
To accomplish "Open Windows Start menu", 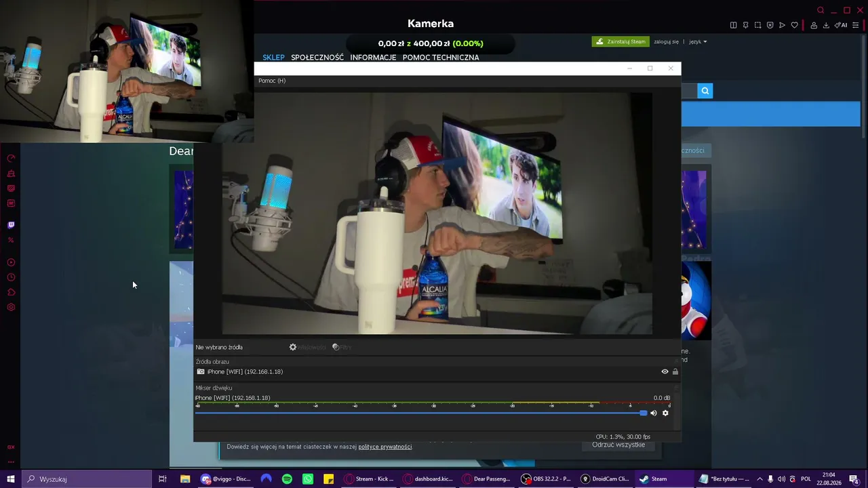I will 11,479.
